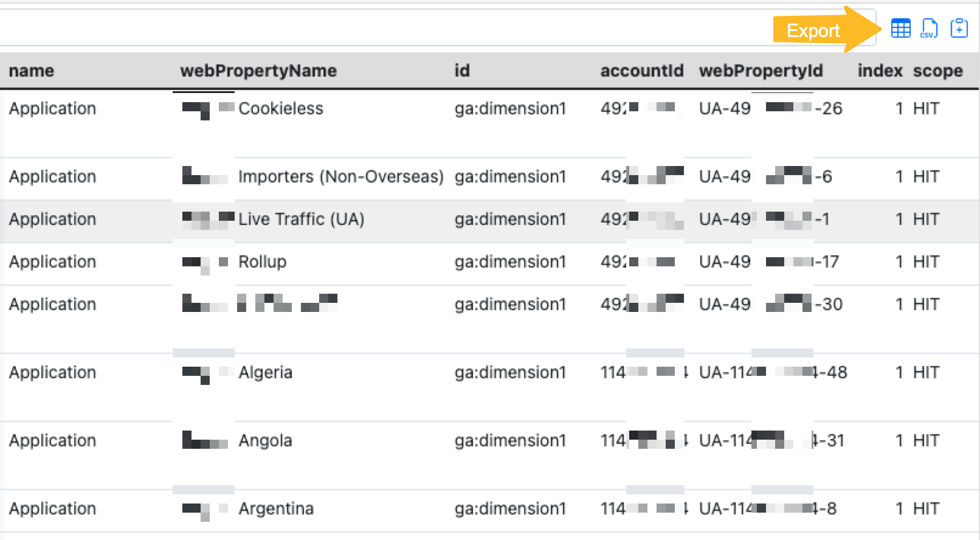The width and height of the screenshot is (980, 540).
Task: Select the Algeria application row
Action: 265,372
